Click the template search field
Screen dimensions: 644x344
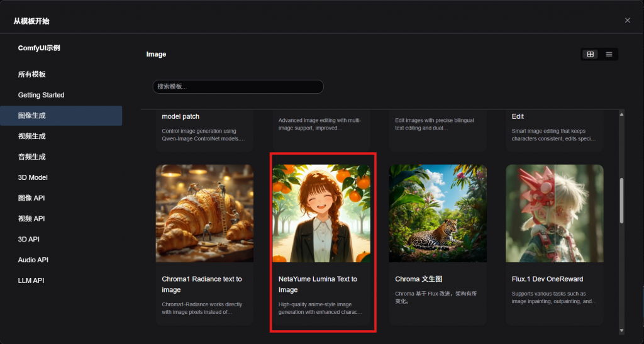(x=238, y=86)
